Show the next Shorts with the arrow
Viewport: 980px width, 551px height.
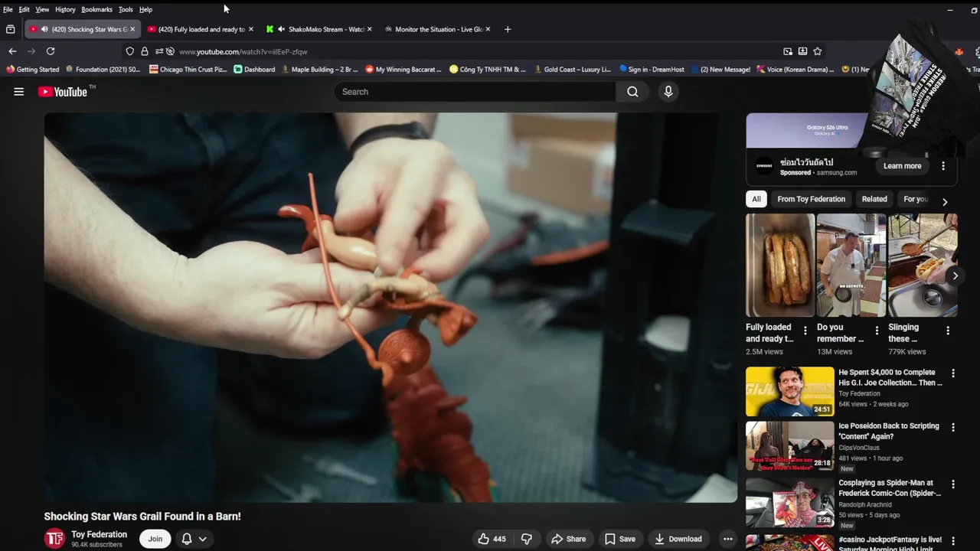click(955, 275)
